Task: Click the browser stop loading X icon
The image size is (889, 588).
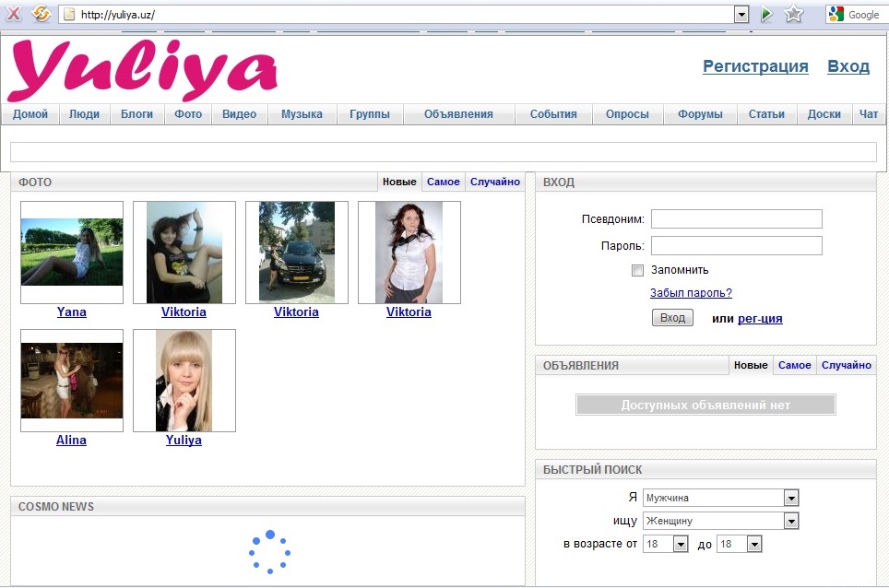Action: tap(13, 14)
